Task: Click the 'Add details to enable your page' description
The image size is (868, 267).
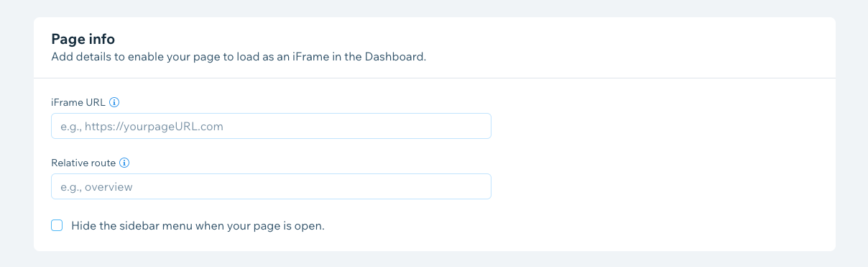Action: 239,56
